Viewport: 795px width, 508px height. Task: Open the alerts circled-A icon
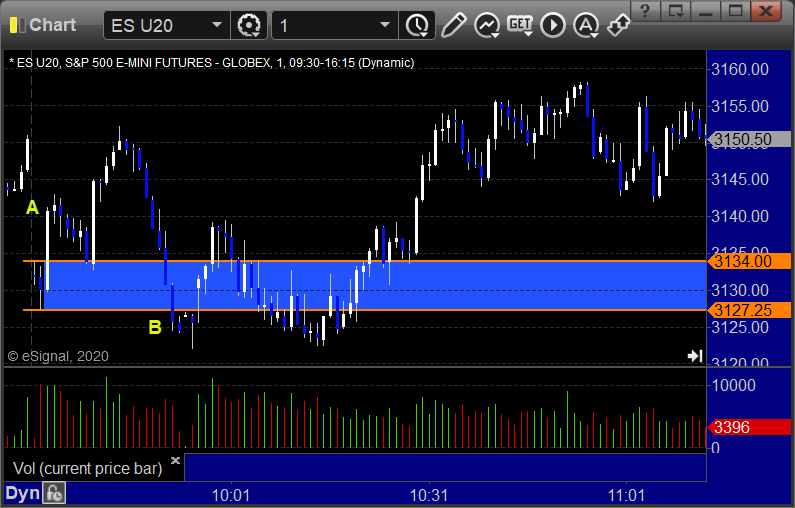tap(586, 25)
